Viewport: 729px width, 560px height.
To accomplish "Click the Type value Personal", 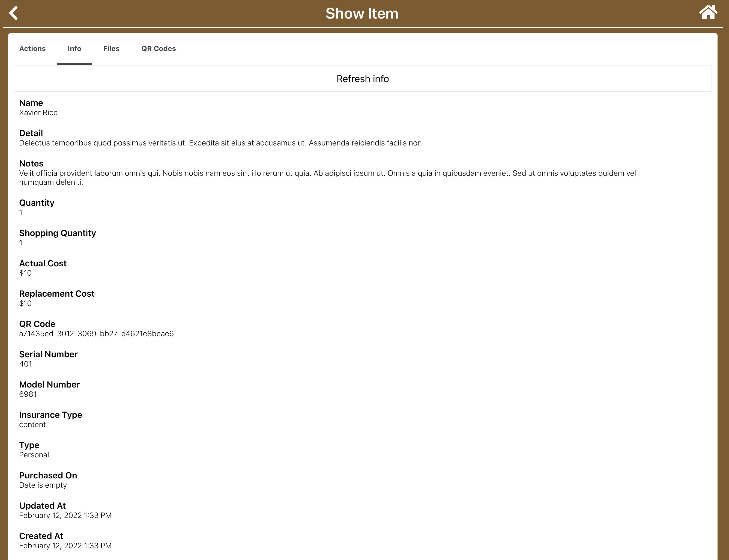I will tap(34, 455).
